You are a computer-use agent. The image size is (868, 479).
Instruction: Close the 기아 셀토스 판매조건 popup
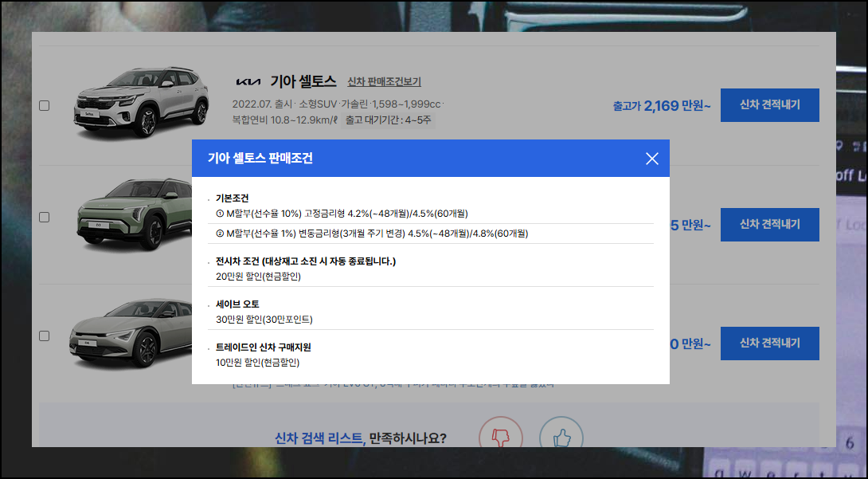(x=651, y=159)
